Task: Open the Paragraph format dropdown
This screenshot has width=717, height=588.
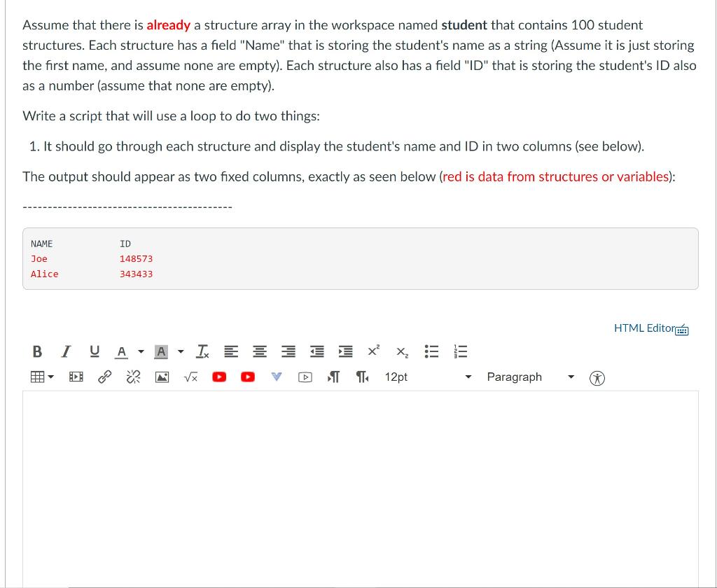Action: (x=531, y=377)
